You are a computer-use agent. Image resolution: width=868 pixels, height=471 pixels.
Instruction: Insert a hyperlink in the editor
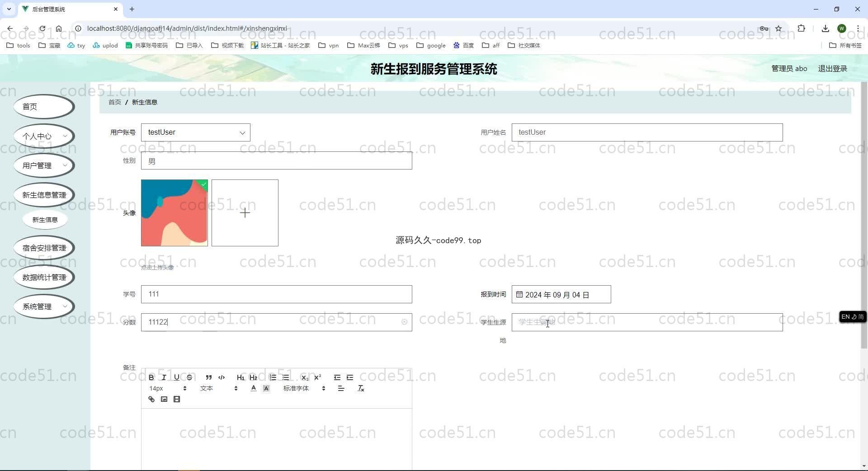pos(151,399)
